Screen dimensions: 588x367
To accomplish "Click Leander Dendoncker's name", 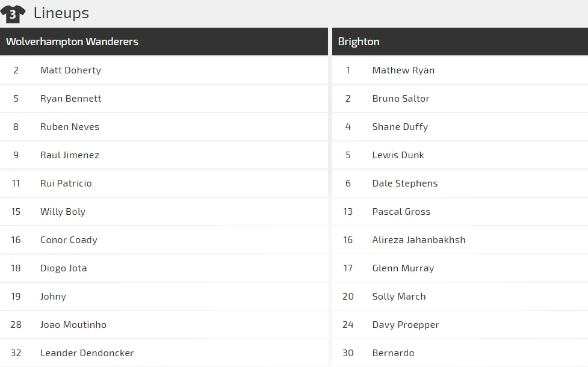I will (x=87, y=353).
